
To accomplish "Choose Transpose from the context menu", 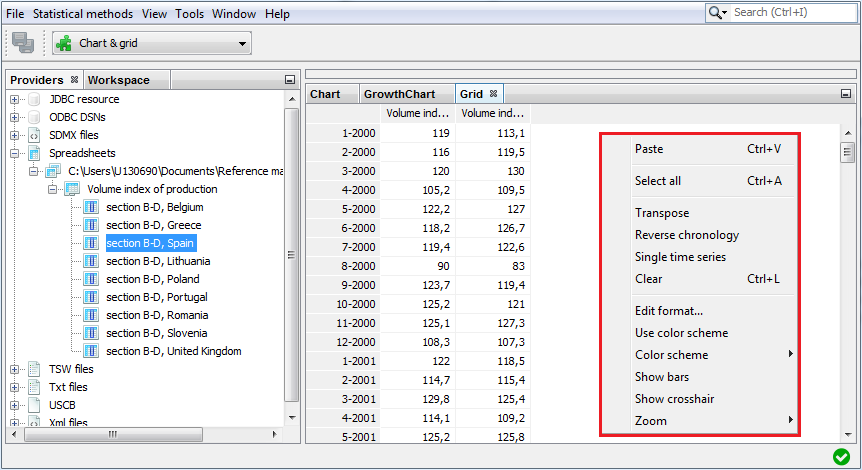I will tap(662, 213).
